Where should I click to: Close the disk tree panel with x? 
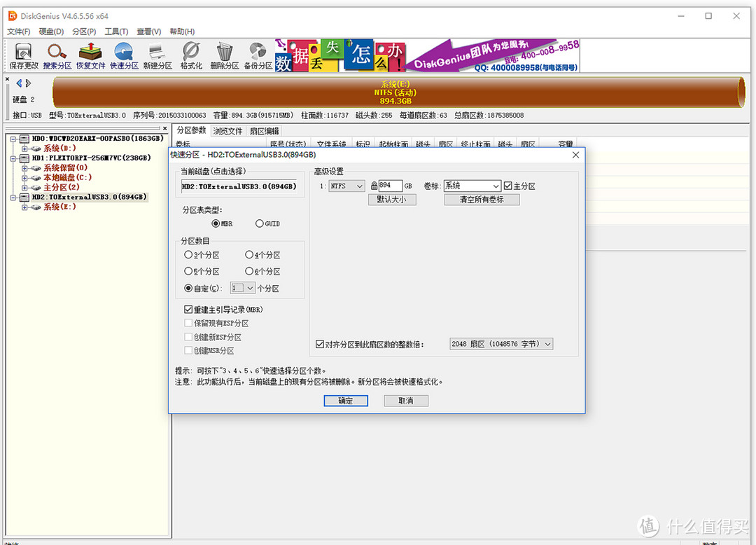pos(165,128)
